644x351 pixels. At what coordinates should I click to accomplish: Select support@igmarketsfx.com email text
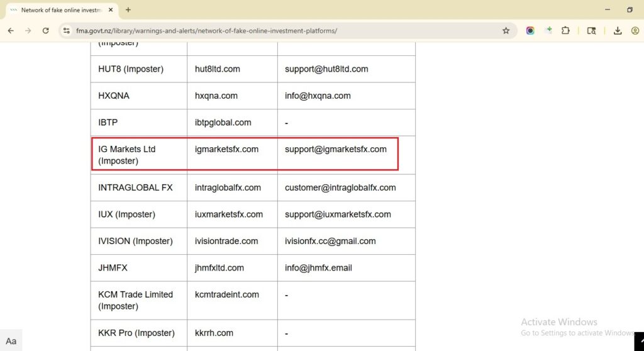click(x=336, y=149)
